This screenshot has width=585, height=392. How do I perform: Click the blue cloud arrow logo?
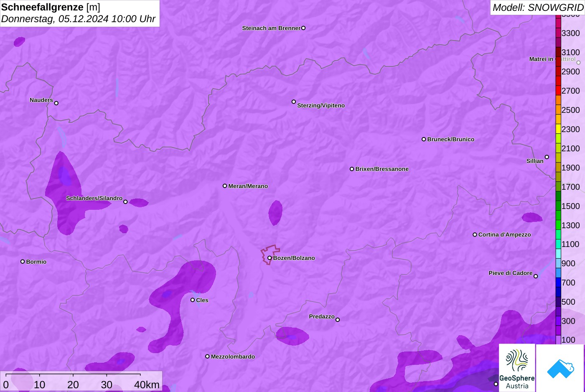click(x=560, y=368)
